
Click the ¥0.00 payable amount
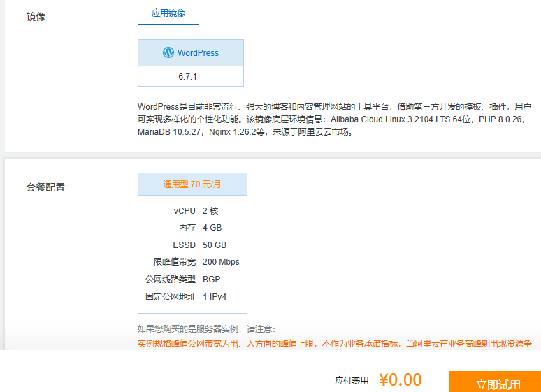401,379
